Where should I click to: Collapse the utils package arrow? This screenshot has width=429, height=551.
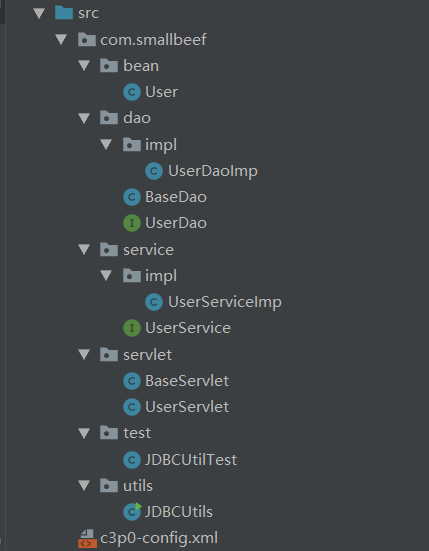click(84, 486)
